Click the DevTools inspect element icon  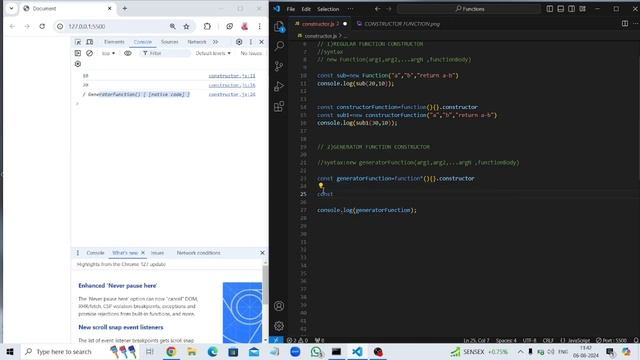[x=78, y=42]
